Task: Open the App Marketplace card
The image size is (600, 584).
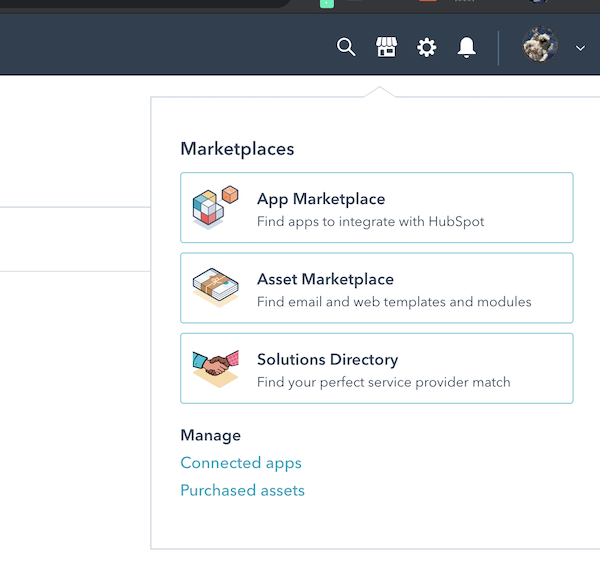Action: [x=377, y=207]
